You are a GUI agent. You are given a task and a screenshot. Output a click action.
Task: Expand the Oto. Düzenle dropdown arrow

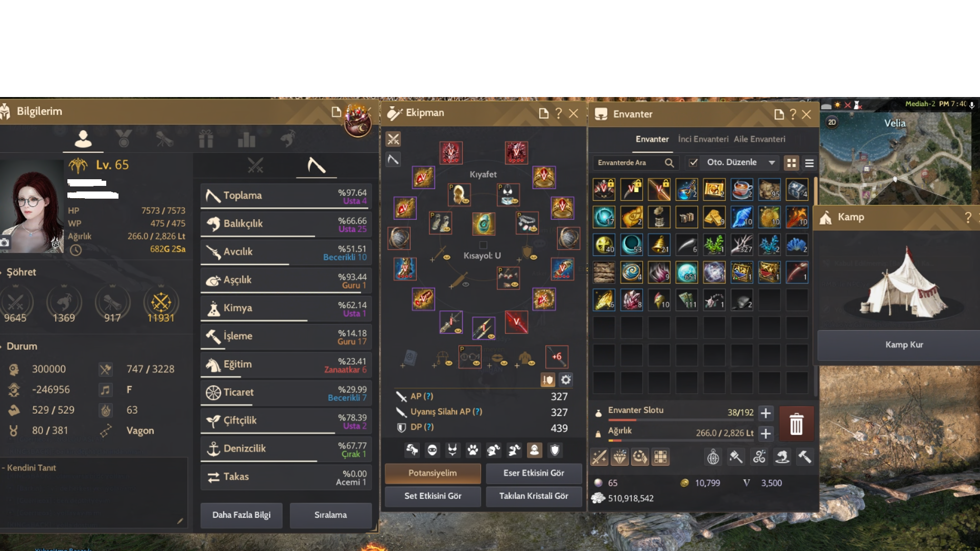772,162
